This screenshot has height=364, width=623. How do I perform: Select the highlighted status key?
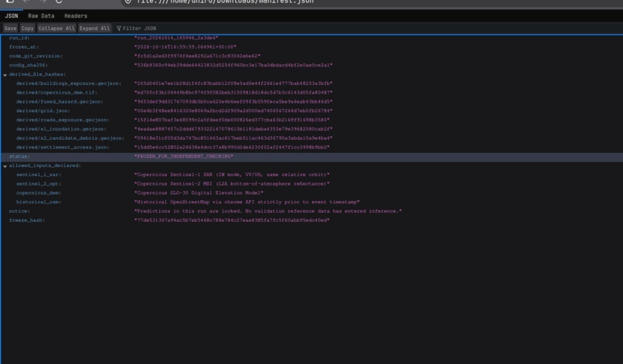(x=19, y=157)
